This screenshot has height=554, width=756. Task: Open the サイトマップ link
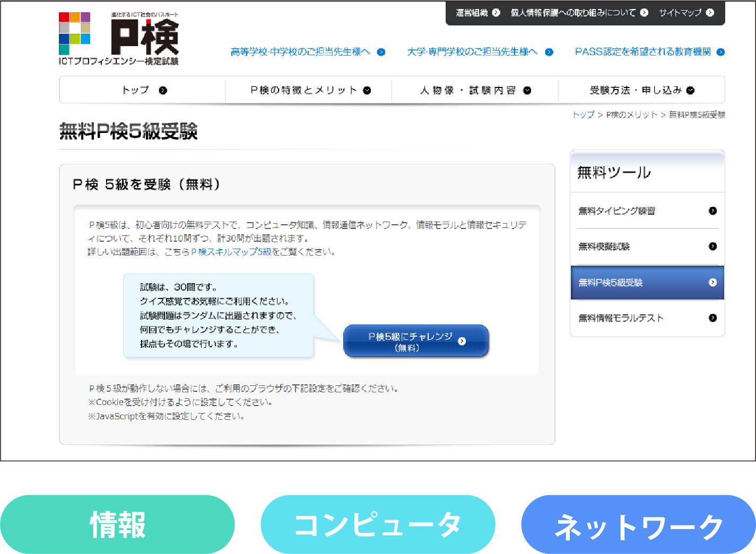(x=680, y=13)
